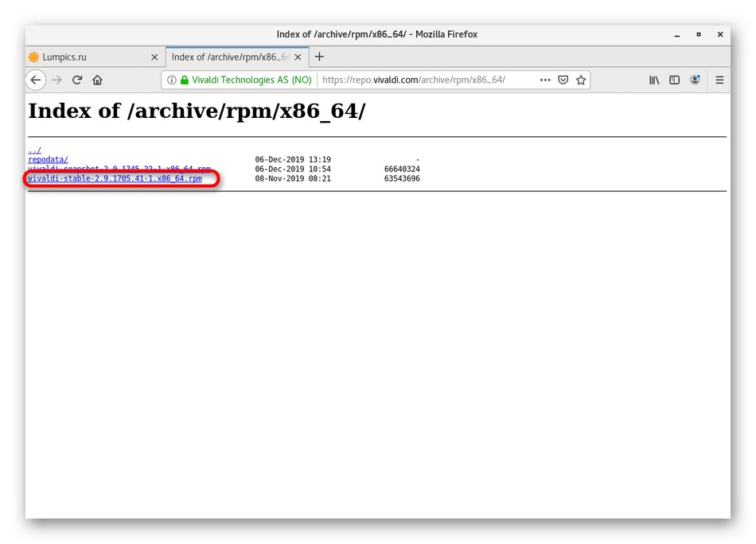756x544 pixels.
Task: Open the Firefox home page
Action: (97, 80)
